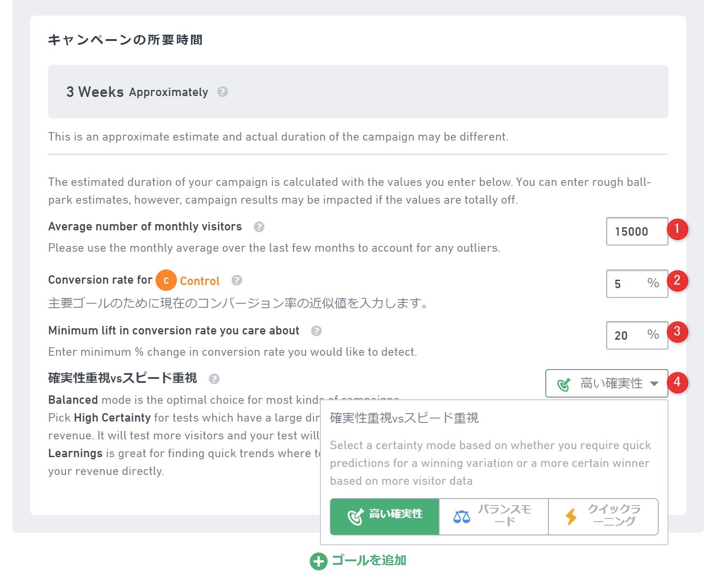The width and height of the screenshot is (728, 583).
Task: Click the scales icon on バランスモード
Action: point(462,517)
